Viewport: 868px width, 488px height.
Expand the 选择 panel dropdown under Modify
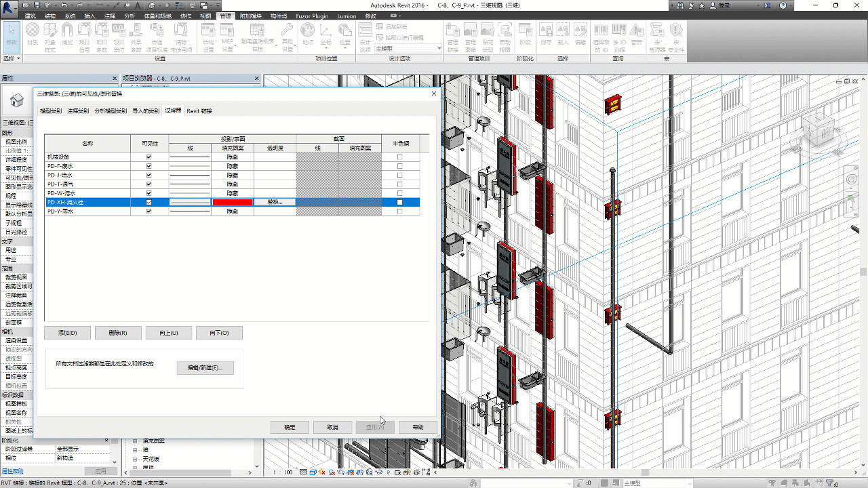coord(12,59)
